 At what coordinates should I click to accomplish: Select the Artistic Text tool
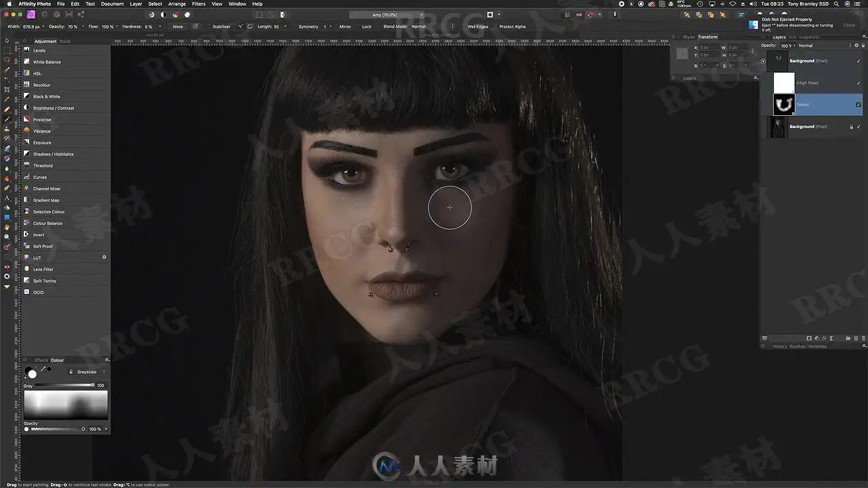[7, 197]
